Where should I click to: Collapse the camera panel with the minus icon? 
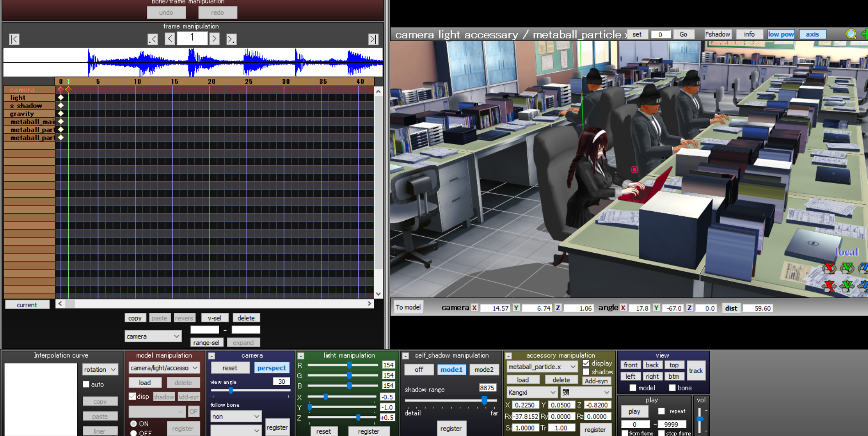point(212,356)
